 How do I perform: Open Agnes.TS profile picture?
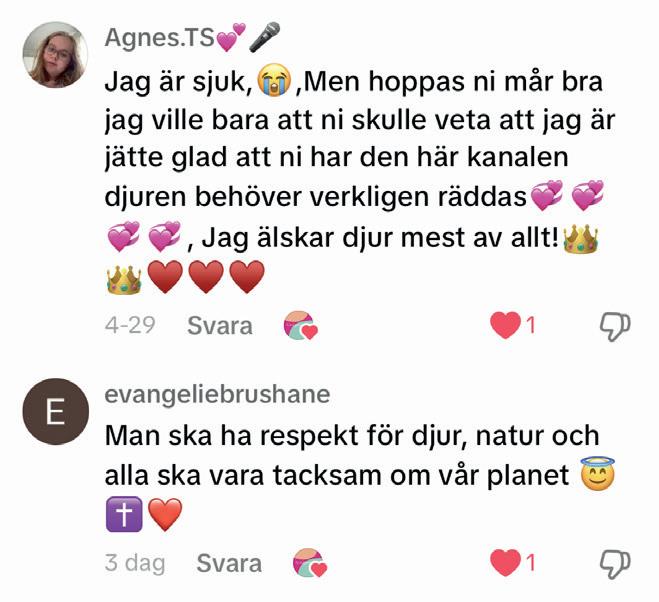click(x=55, y=55)
